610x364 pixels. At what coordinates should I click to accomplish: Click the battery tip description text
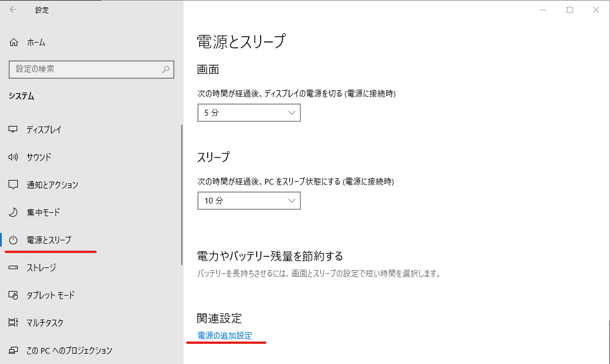(x=319, y=274)
